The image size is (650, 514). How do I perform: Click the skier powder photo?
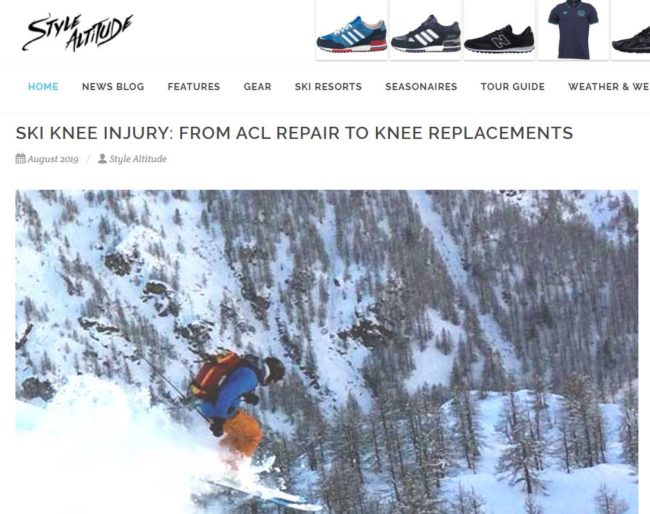click(x=327, y=352)
